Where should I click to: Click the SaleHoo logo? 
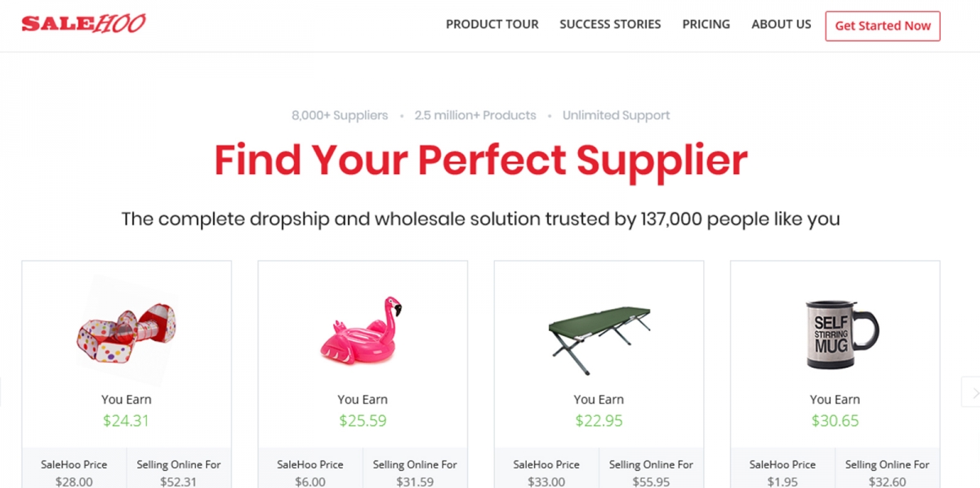82,22
